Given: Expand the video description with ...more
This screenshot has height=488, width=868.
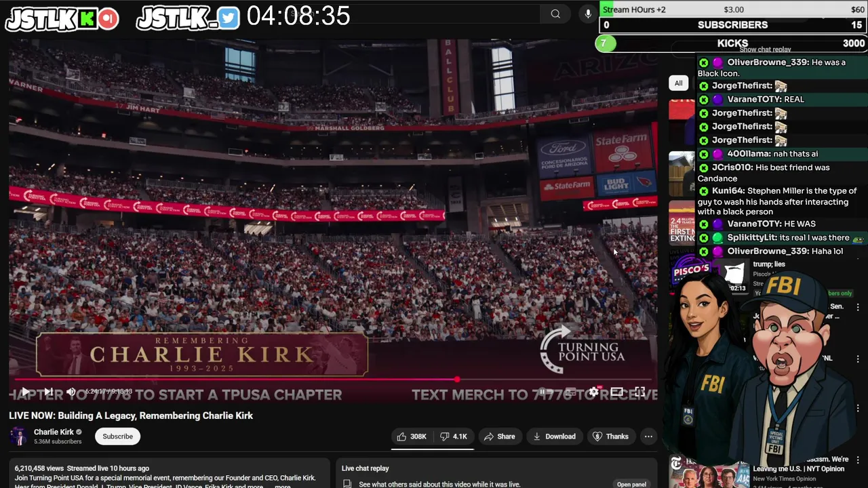Looking at the screenshot, I should coord(282,485).
